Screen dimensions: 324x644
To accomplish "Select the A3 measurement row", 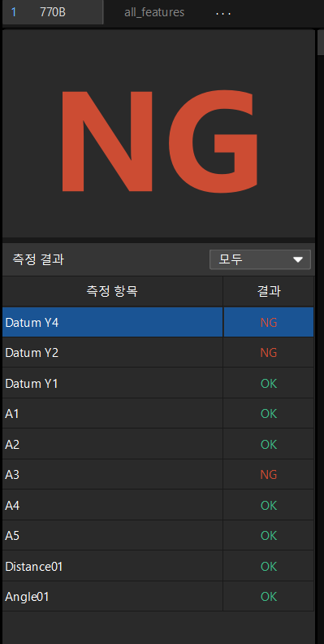I will click(x=158, y=475).
